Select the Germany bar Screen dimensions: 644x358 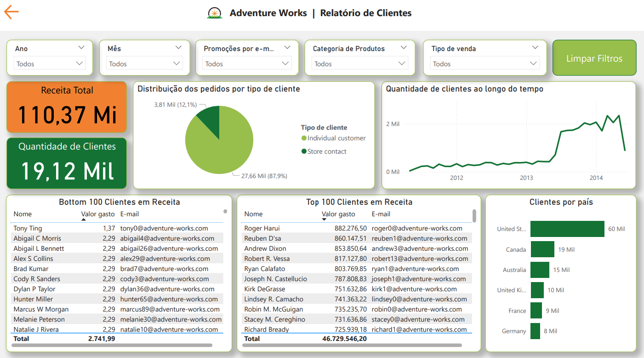535,331
